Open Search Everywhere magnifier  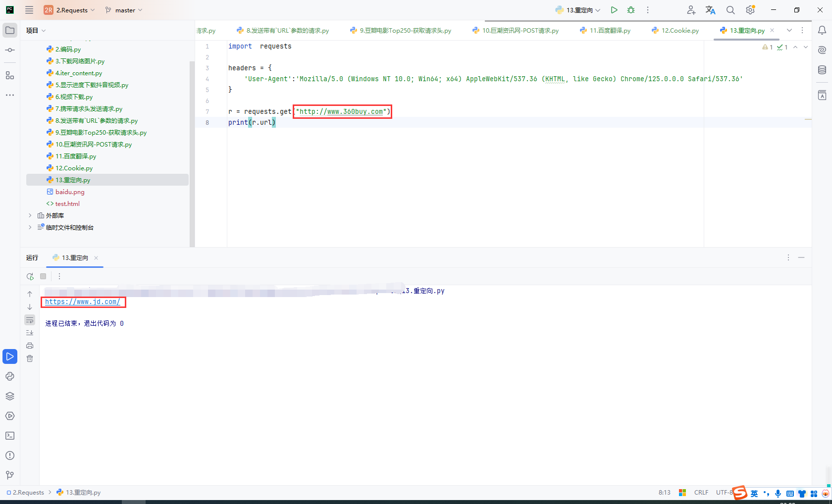coord(730,10)
